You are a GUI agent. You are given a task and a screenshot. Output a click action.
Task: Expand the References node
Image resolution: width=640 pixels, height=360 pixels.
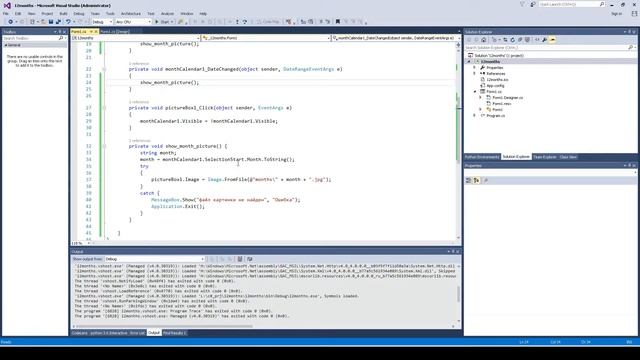point(474,73)
